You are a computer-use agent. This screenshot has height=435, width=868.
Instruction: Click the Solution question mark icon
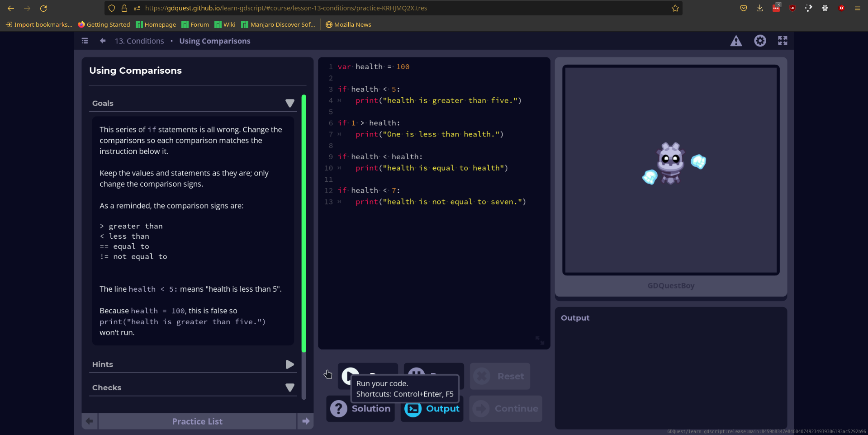pos(338,408)
